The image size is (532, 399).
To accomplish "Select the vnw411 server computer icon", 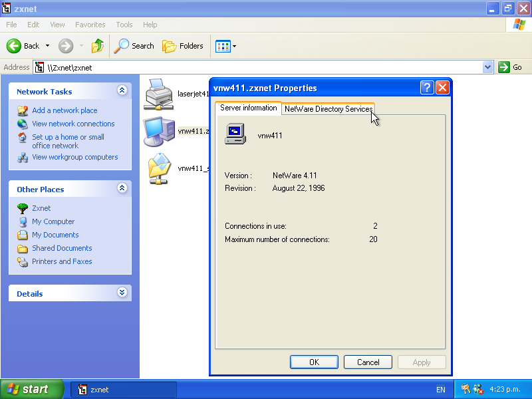I will point(159,132).
